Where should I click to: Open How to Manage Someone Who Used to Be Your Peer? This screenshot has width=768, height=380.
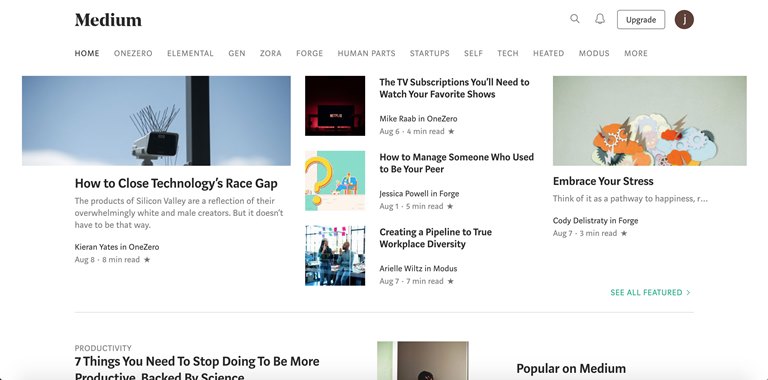tap(456, 163)
